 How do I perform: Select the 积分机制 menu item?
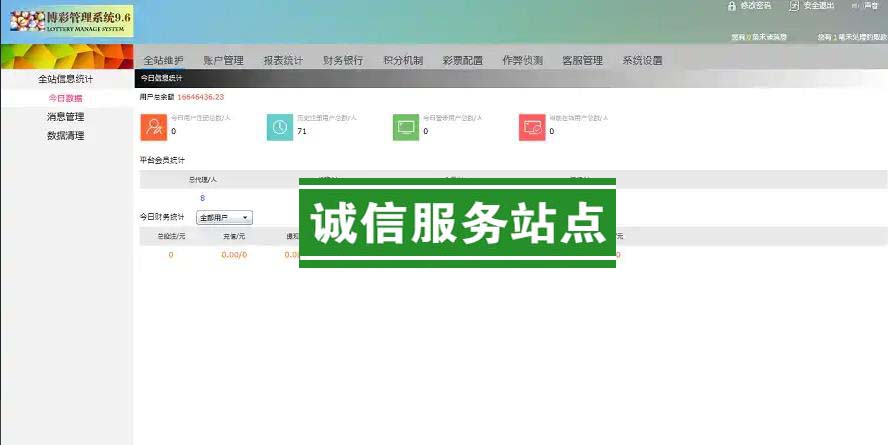tap(403, 60)
